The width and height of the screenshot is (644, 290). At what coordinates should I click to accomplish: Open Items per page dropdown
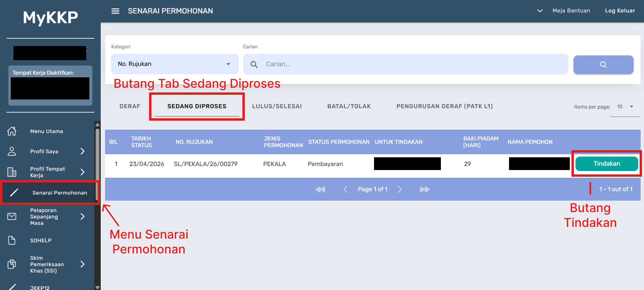625,107
